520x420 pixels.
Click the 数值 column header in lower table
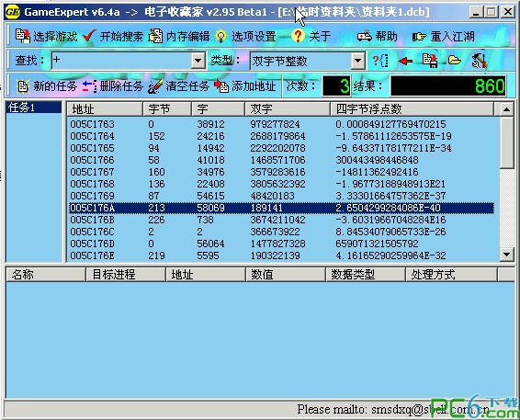point(286,275)
